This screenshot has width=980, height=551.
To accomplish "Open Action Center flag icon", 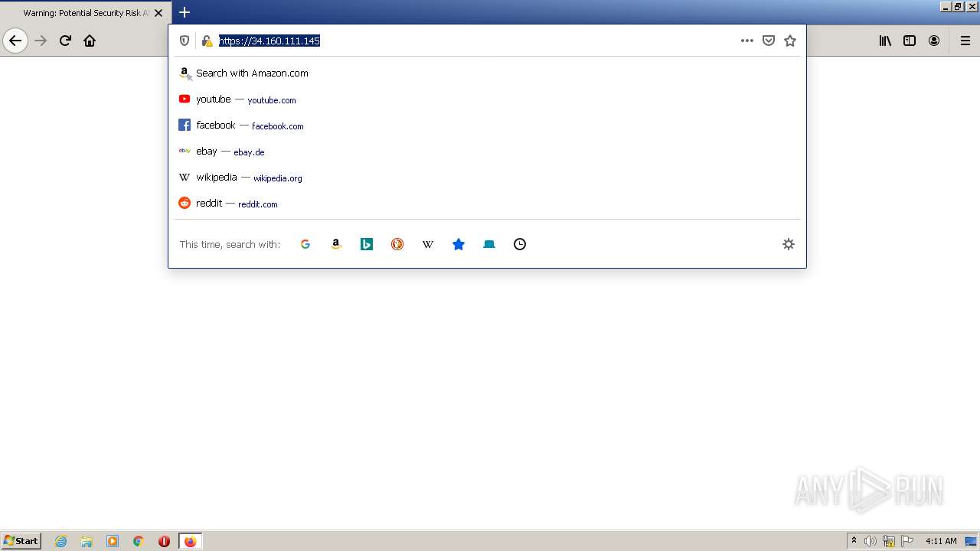I will pyautogui.click(x=907, y=541).
